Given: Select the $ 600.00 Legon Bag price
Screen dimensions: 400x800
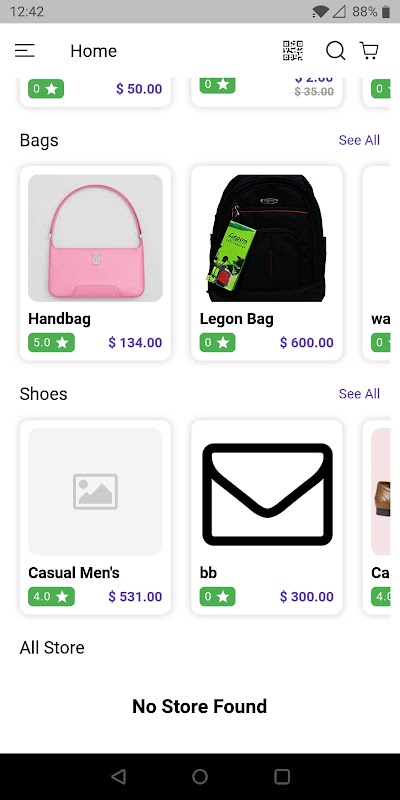Looking at the screenshot, I should point(307,342).
